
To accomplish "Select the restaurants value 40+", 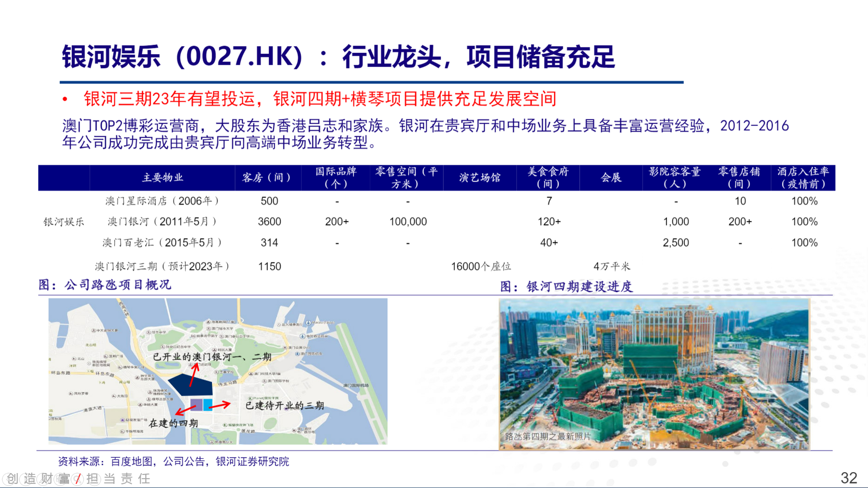I will click(x=549, y=243).
